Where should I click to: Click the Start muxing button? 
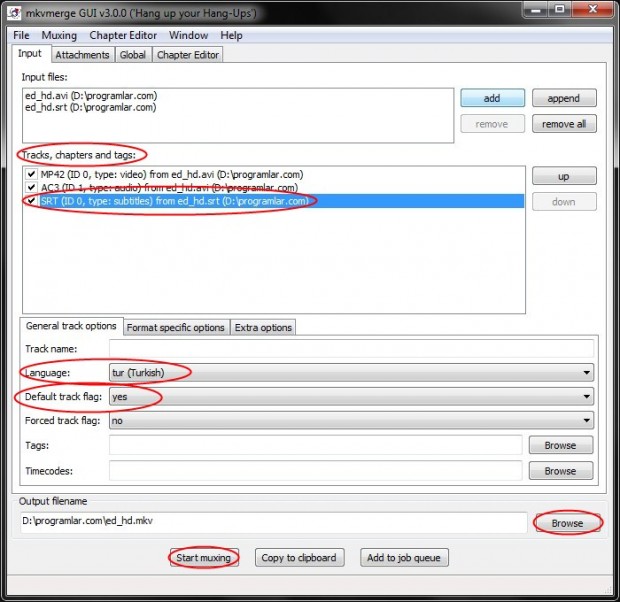204,558
